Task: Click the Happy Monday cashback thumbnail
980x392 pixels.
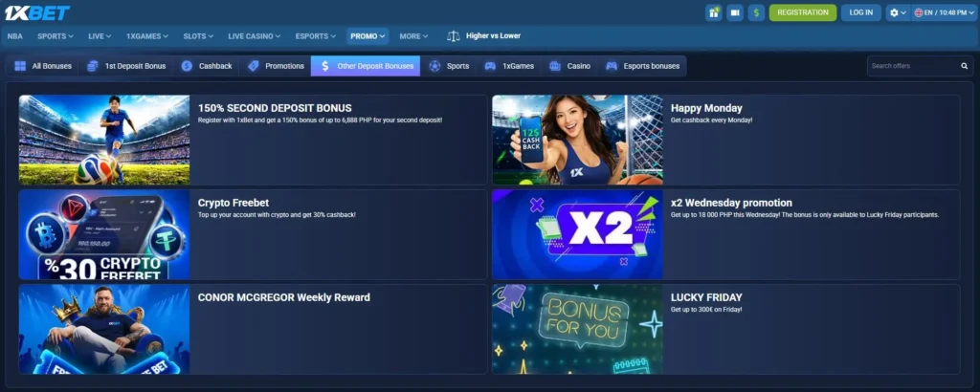Action: [x=577, y=140]
